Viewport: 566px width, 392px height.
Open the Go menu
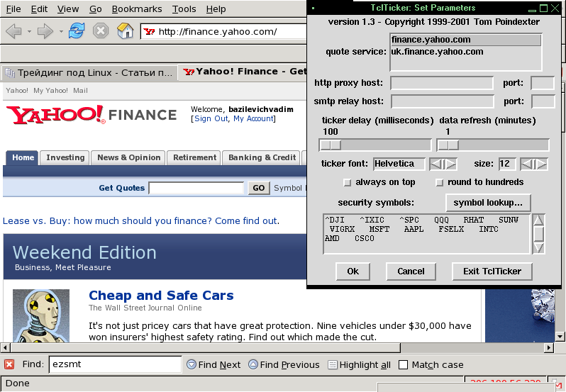click(x=95, y=9)
